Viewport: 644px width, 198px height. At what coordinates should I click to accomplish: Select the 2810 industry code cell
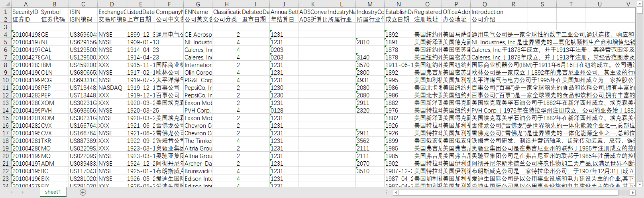[370, 42]
